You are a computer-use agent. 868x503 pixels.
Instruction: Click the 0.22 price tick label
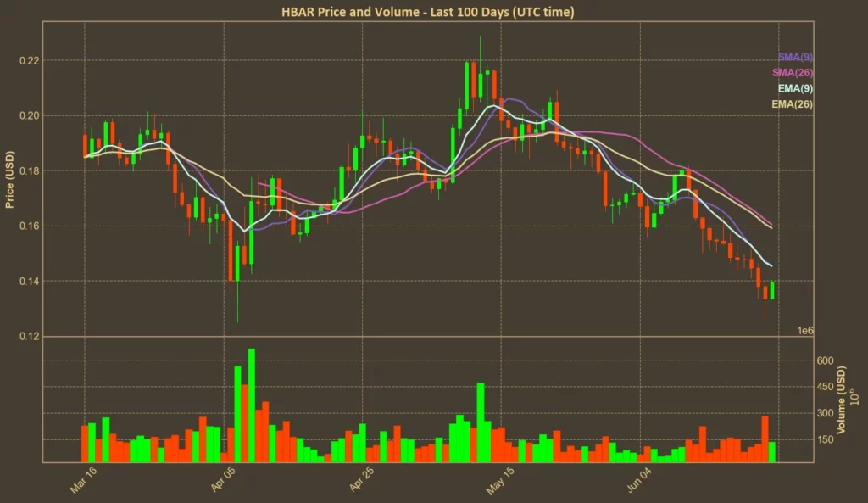point(30,61)
